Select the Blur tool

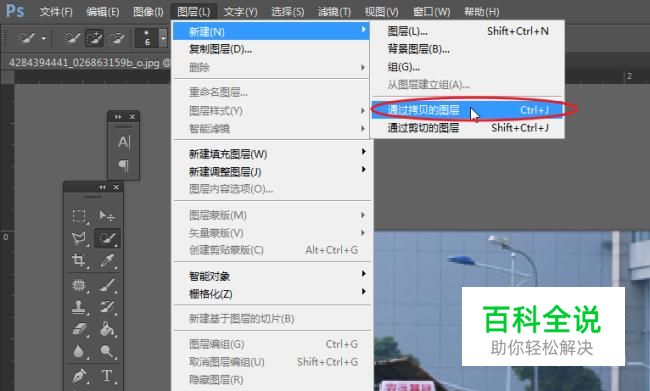79,351
